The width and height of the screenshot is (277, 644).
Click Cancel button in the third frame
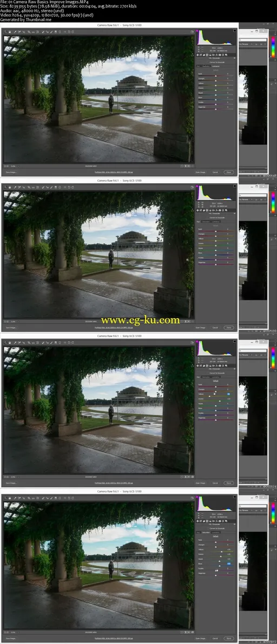(215, 483)
